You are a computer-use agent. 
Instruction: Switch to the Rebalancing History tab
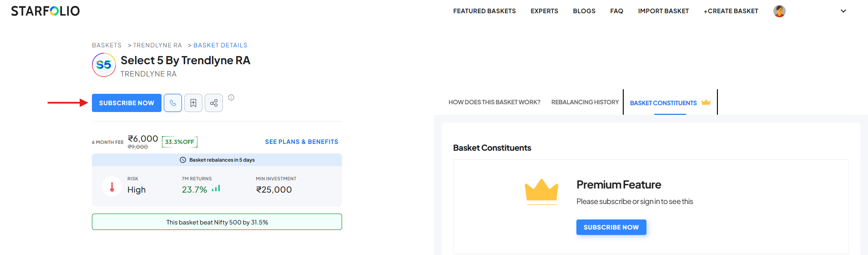[585, 102]
